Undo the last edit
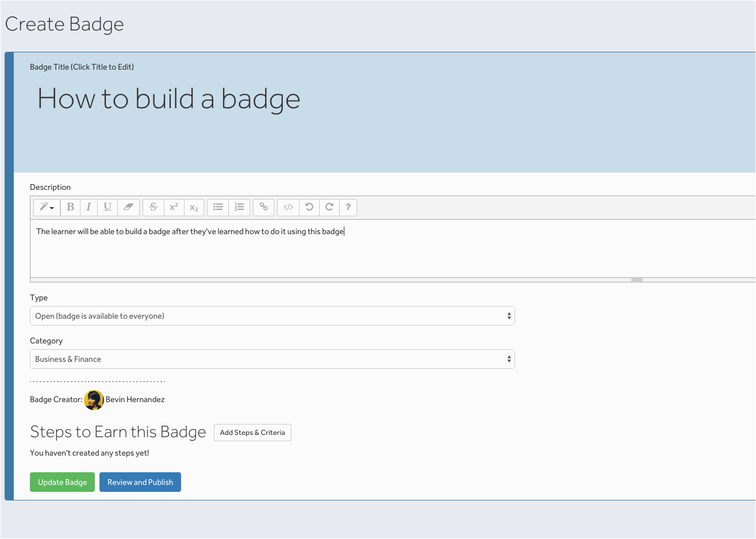This screenshot has height=539, width=756. [x=309, y=207]
